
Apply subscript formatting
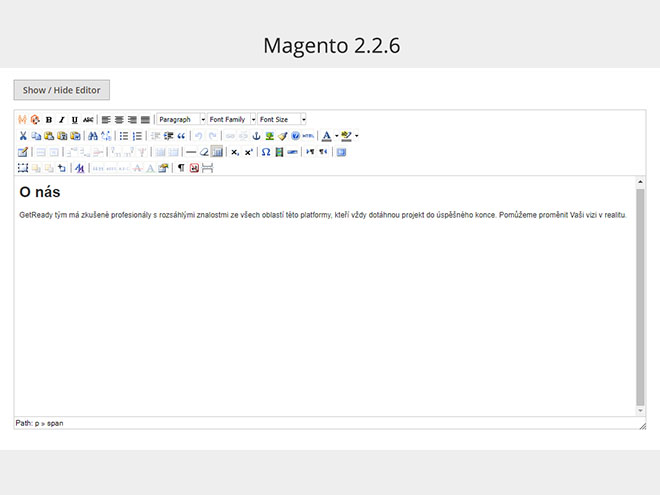(235, 152)
